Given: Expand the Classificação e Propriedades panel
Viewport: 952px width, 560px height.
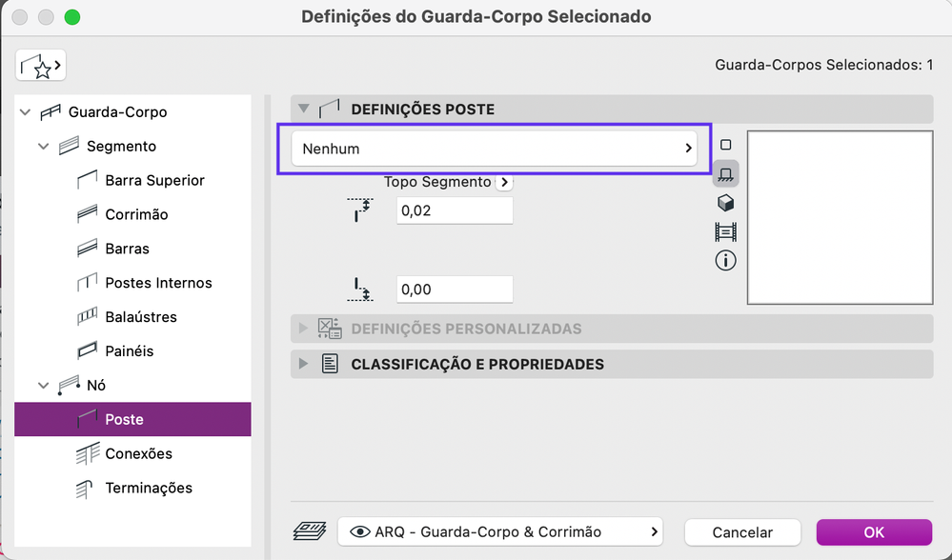Looking at the screenshot, I should (304, 364).
